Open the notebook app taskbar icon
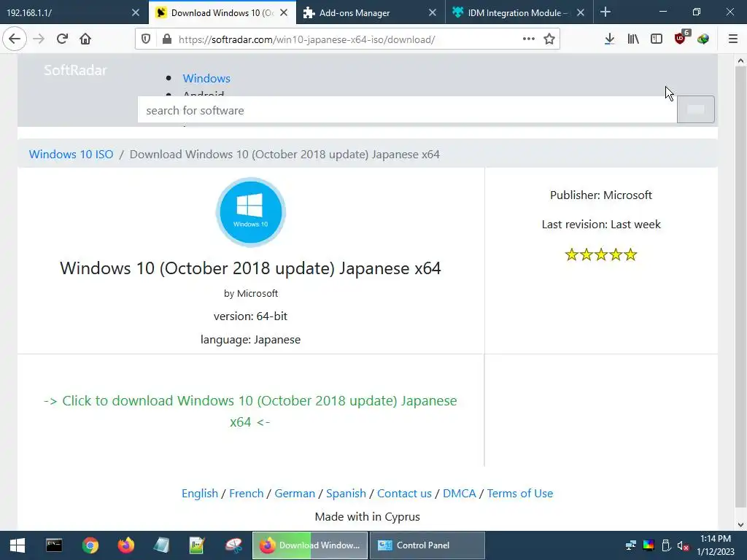747x560 pixels. [x=161, y=545]
